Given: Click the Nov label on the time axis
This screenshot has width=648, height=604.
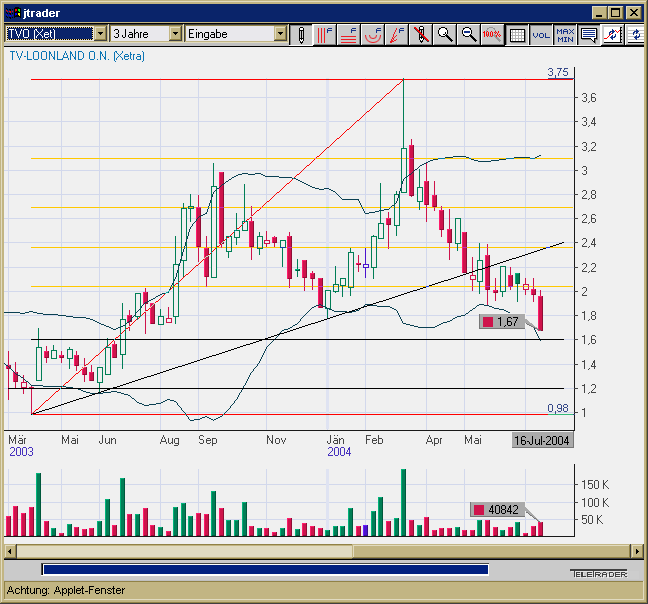Looking at the screenshot, I should point(276,440).
